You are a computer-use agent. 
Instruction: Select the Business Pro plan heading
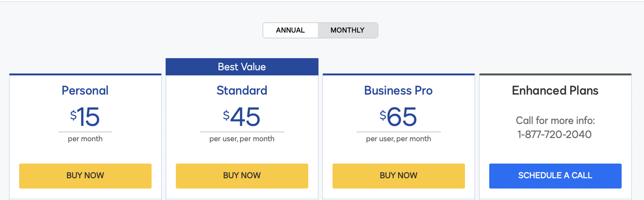pos(398,91)
